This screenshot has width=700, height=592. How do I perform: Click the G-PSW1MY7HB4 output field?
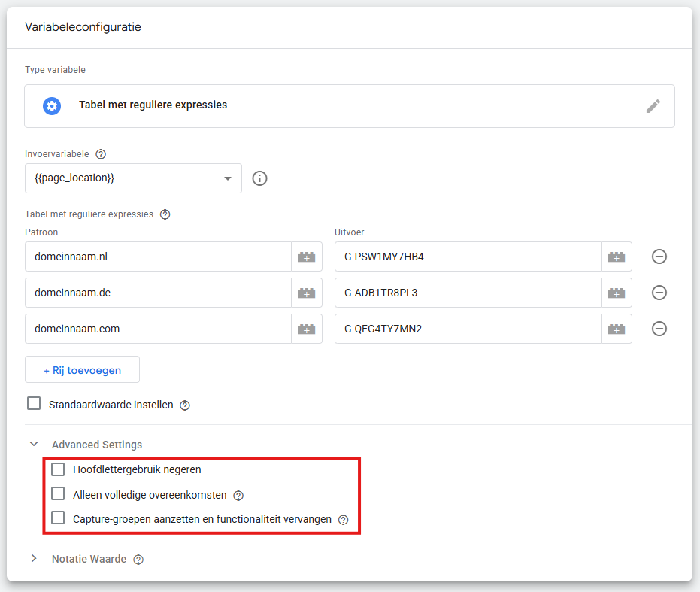tap(467, 257)
